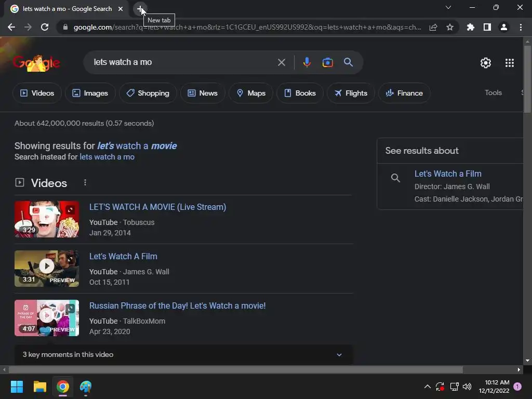This screenshot has width=532, height=399.
Task: Open the Google apps grid
Action: coord(509,63)
